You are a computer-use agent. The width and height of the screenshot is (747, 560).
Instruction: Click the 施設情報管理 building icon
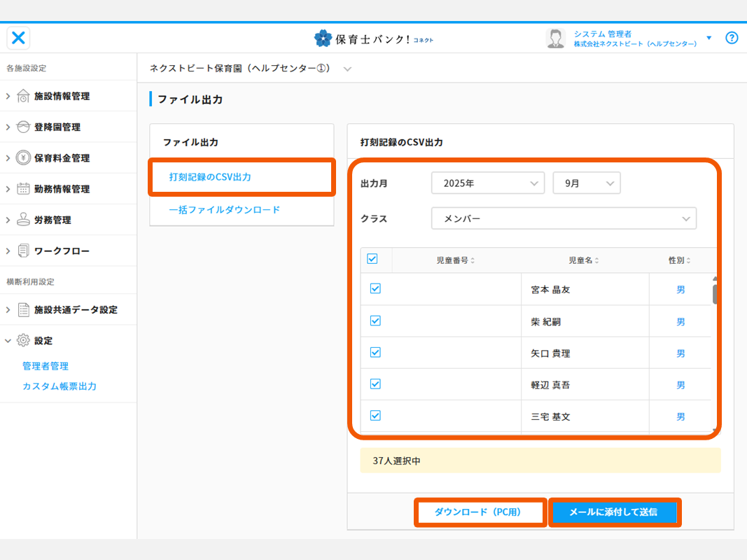(x=24, y=96)
